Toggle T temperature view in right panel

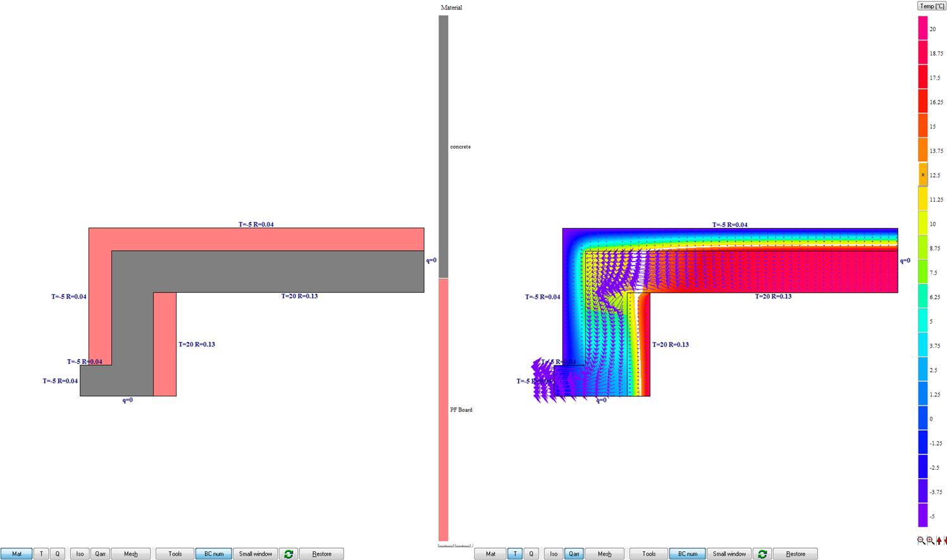(x=515, y=554)
